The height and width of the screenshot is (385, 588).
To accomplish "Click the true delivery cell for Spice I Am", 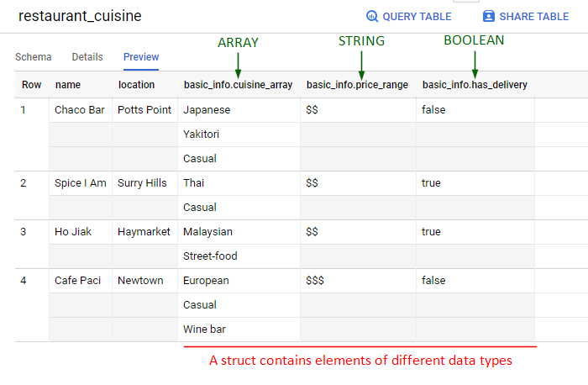I will pyautogui.click(x=475, y=183).
